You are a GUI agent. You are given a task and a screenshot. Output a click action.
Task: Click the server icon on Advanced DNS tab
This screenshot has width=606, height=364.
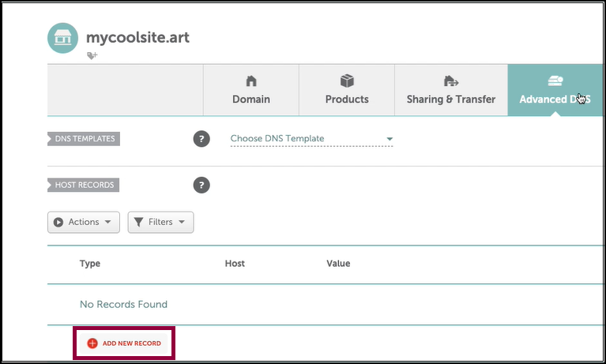coord(555,81)
